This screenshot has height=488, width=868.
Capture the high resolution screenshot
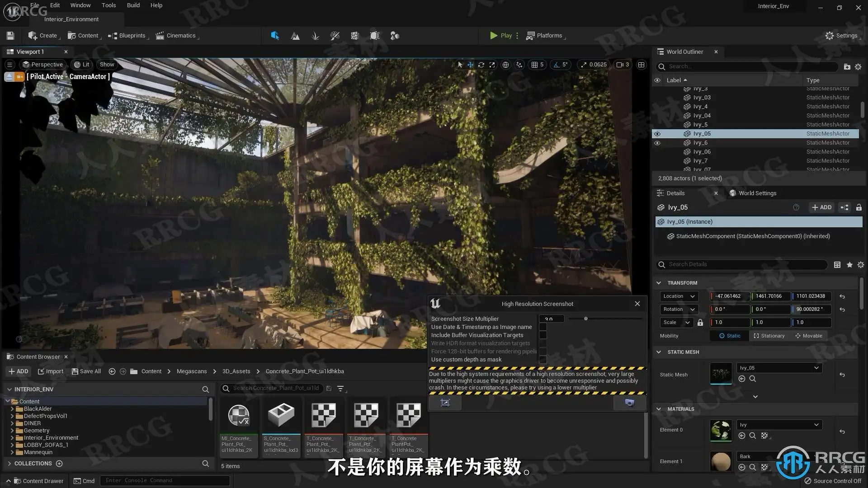pos(629,403)
